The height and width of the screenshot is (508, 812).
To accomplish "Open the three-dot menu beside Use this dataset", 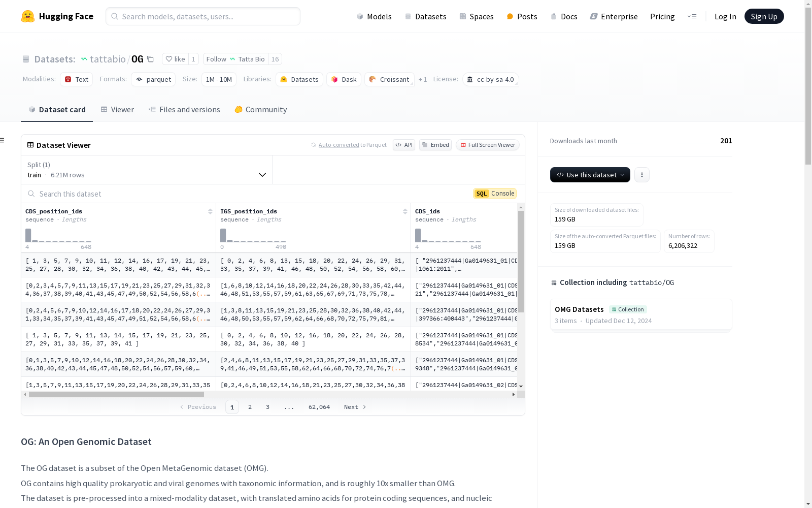I will click(642, 175).
